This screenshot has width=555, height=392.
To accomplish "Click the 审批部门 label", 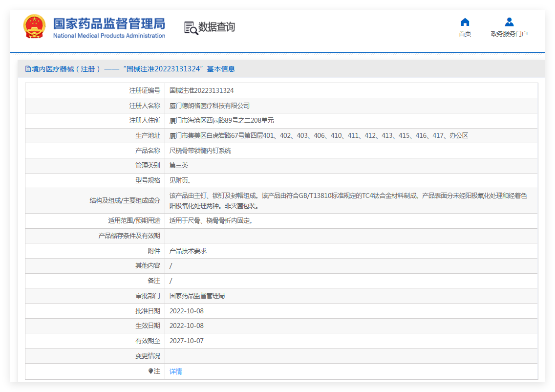I will (x=148, y=296).
